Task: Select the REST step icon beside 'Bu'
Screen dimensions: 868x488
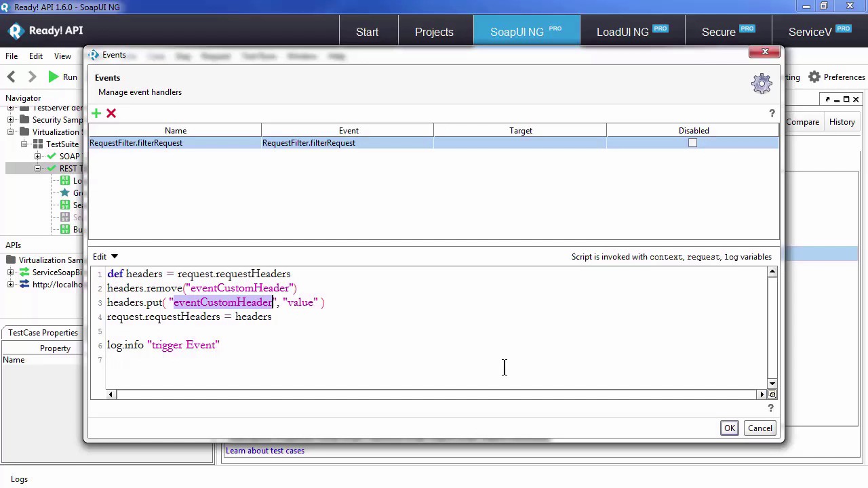Action: [65, 230]
